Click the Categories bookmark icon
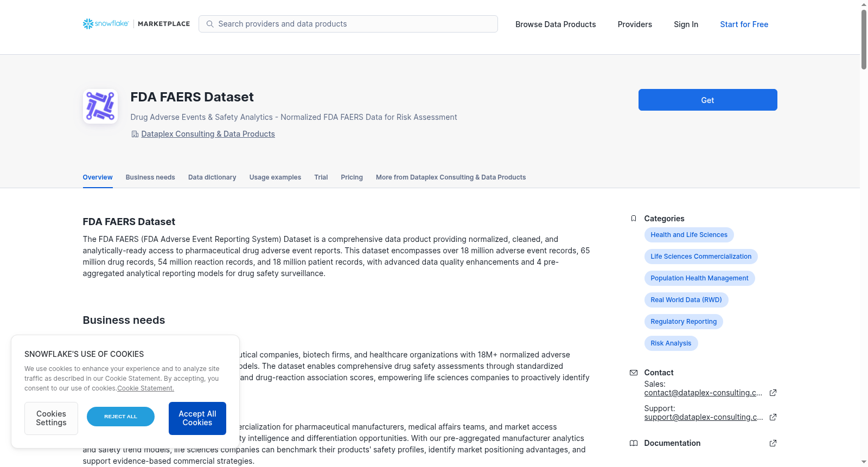Screen dimensions: 868x467 (634, 219)
